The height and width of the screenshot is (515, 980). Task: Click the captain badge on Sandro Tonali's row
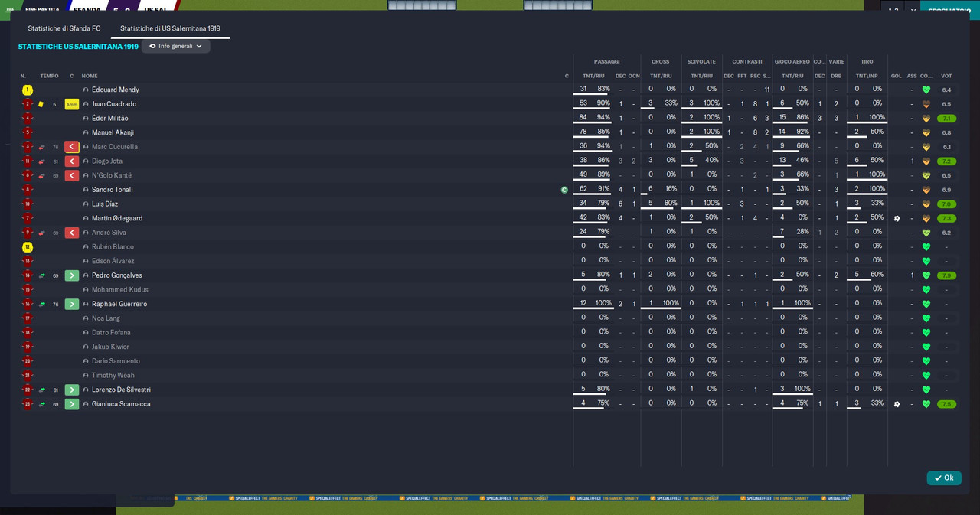pyautogui.click(x=565, y=190)
